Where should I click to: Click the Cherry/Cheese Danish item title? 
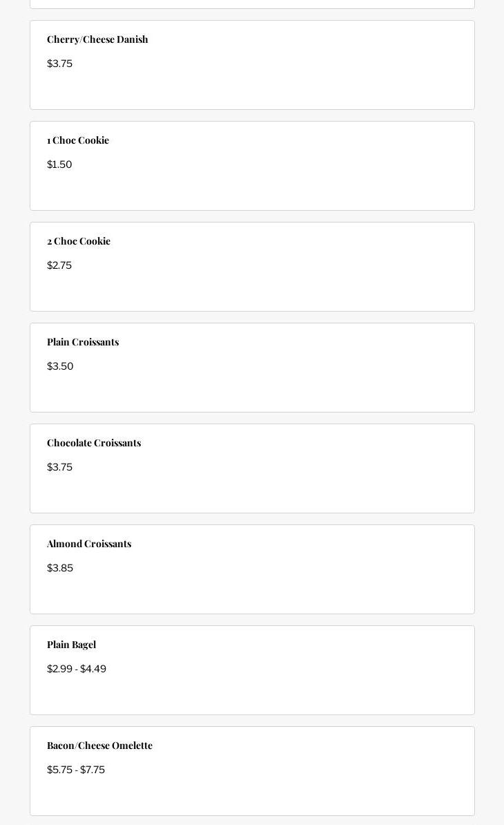tap(97, 39)
